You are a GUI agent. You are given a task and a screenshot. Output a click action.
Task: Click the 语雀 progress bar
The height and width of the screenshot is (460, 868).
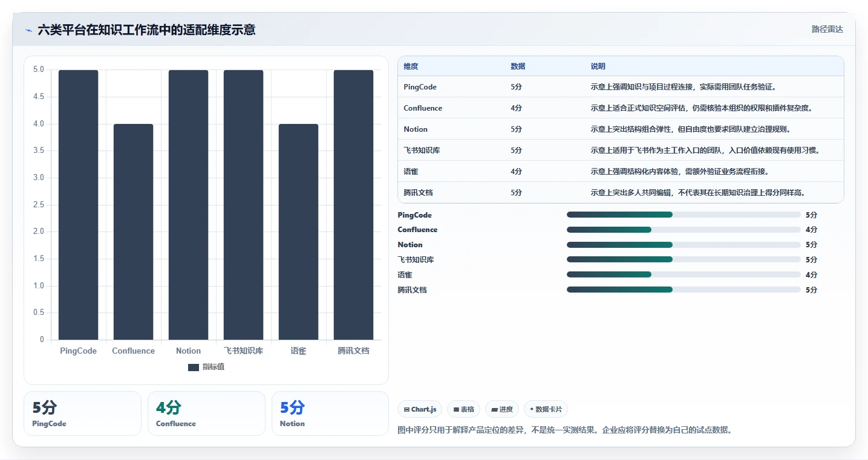click(x=684, y=274)
